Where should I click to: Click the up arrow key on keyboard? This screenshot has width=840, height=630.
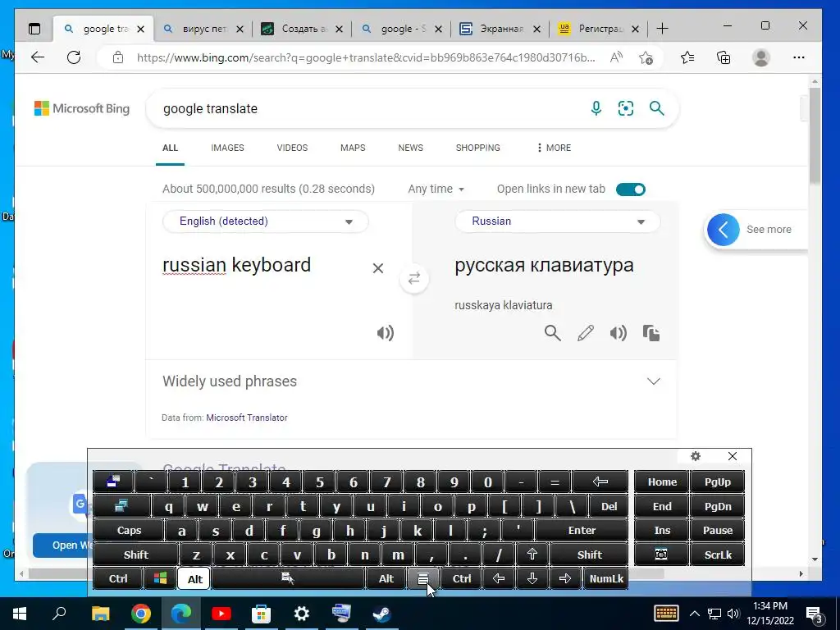tap(532, 555)
